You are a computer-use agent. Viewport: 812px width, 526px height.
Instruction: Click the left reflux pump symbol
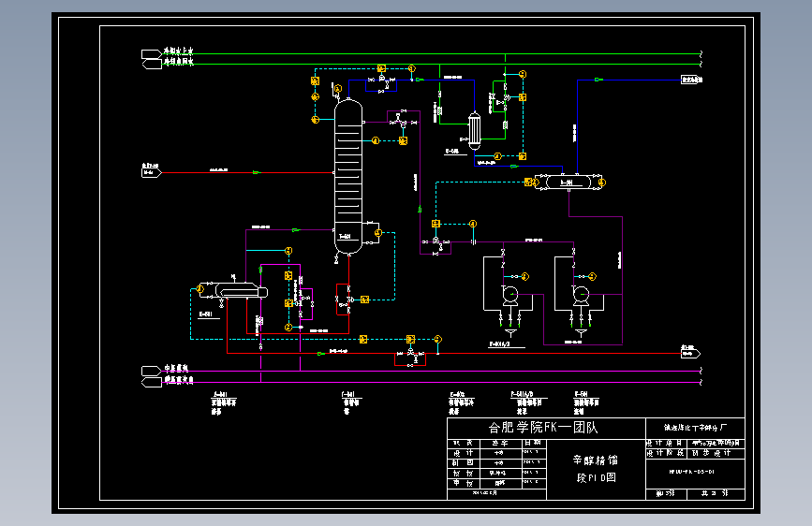(x=510, y=295)
